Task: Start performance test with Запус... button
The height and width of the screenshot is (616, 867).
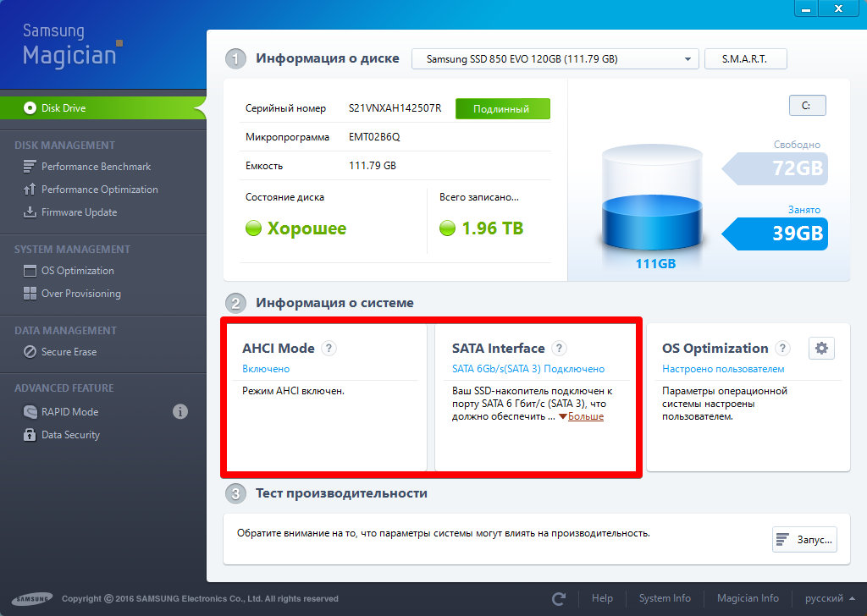Action: (x=804, y=540)
